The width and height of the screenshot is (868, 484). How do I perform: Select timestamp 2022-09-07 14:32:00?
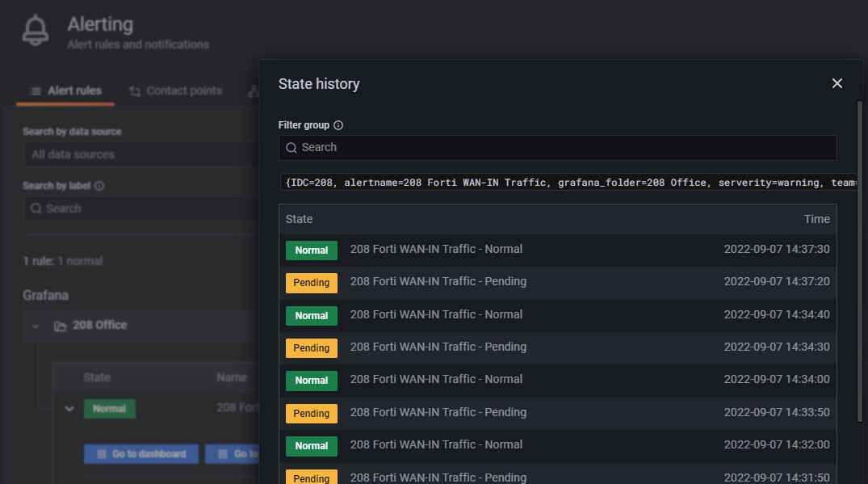tap(777, 444)
